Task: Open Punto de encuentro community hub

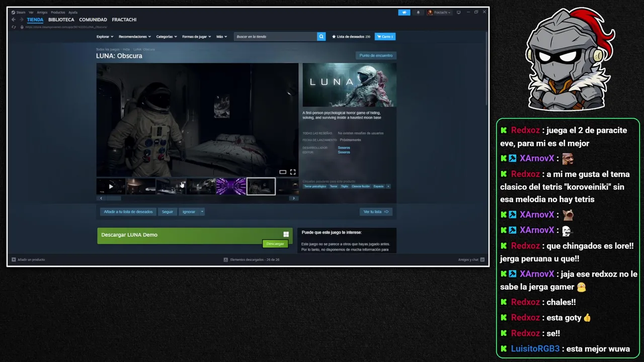Action: pos(376,55)
